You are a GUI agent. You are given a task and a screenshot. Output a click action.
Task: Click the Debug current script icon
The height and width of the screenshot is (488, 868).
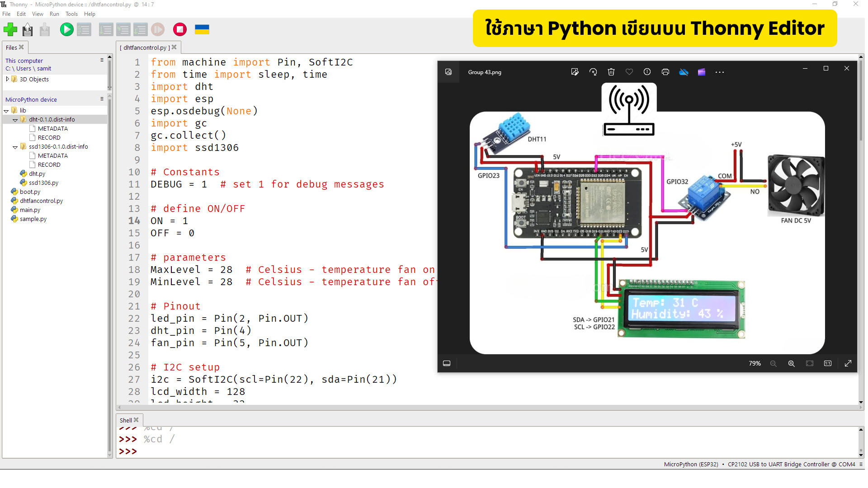(x=84, y=30)
